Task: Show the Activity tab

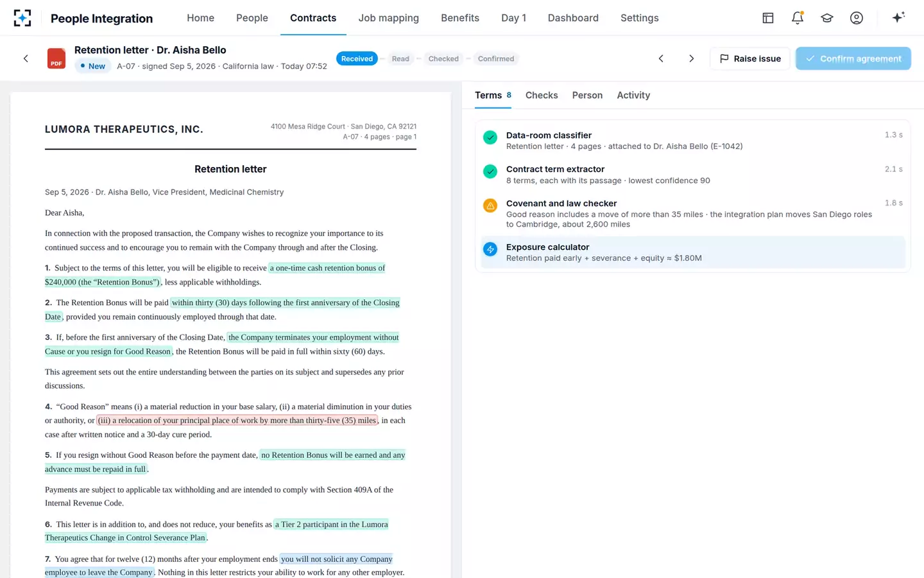Action: 633,95
